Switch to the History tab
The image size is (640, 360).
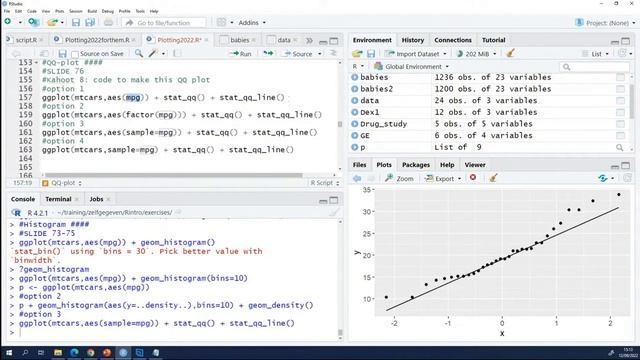pyautogui.click(x=413, y=40)
